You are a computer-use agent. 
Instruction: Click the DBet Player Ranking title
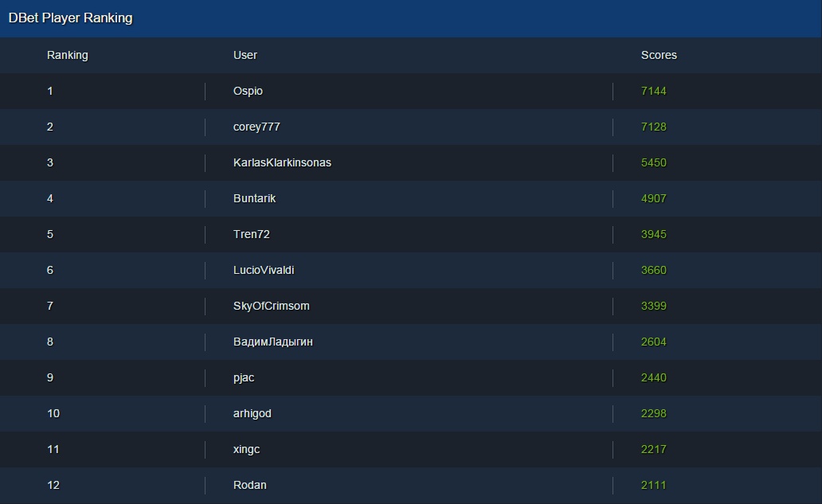(70, 18)
